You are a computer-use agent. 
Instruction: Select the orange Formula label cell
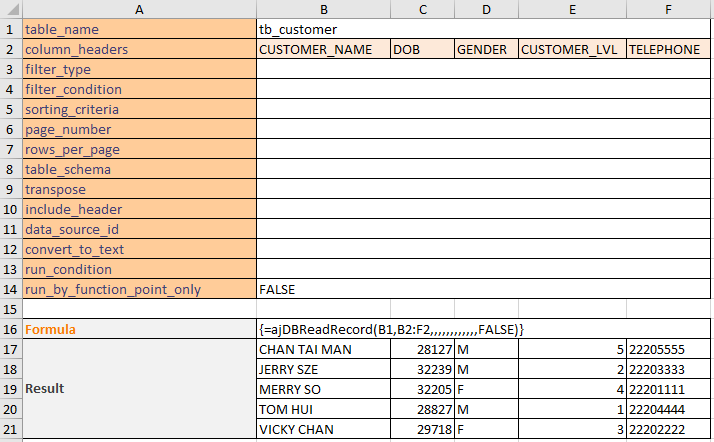tap(139, 329)
